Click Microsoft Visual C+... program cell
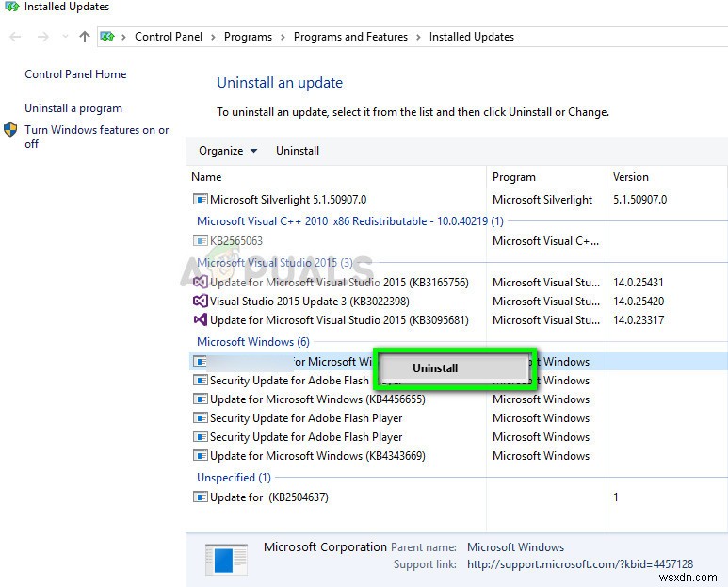 point(545,241)
